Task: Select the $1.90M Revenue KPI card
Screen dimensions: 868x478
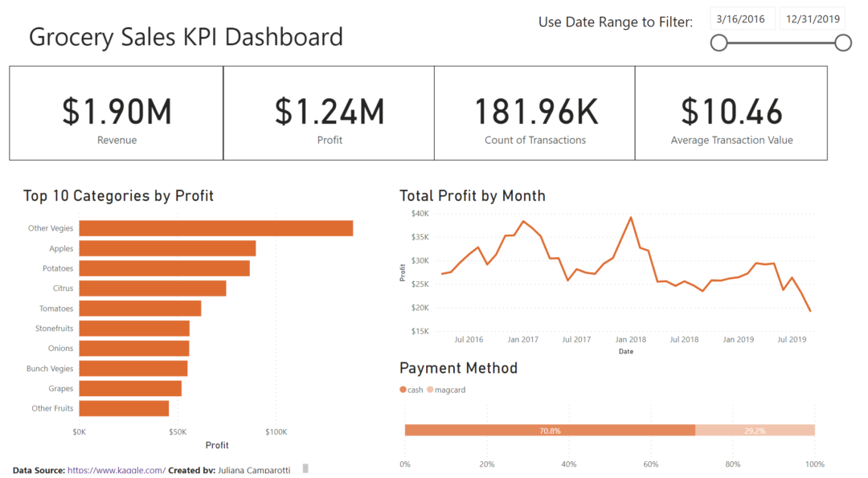Action: click(x=115, y=112)
